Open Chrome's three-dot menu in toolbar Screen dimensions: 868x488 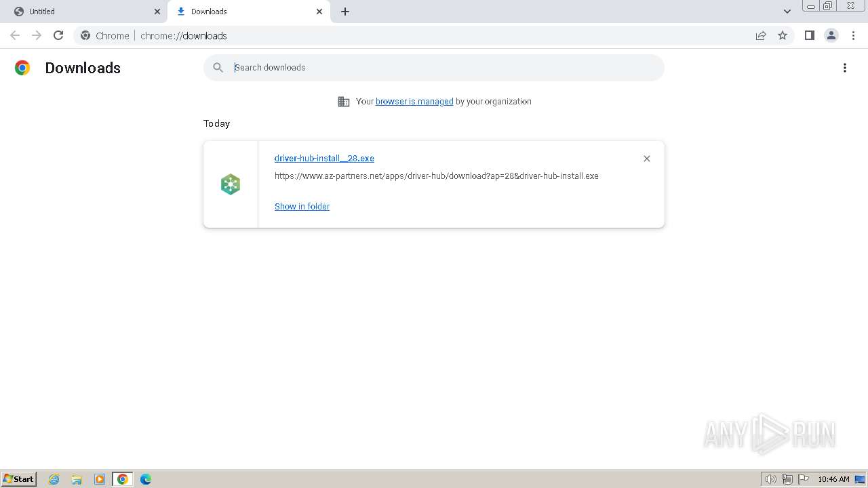point(853,35)
